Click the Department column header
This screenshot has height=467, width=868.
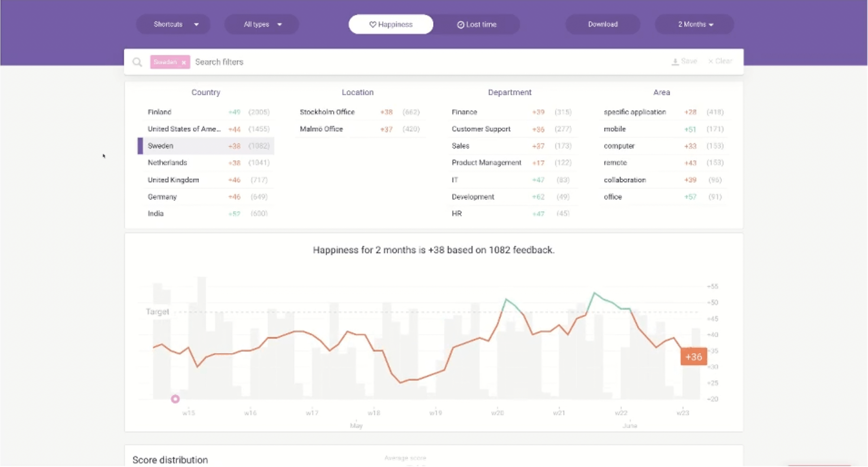click(510, 92)
